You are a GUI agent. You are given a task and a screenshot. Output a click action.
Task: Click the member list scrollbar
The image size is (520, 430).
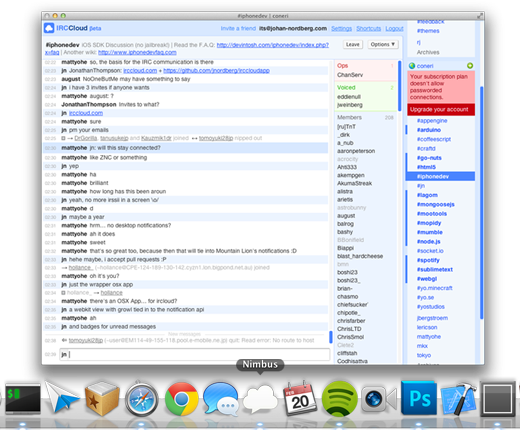(x=400, y=86)
